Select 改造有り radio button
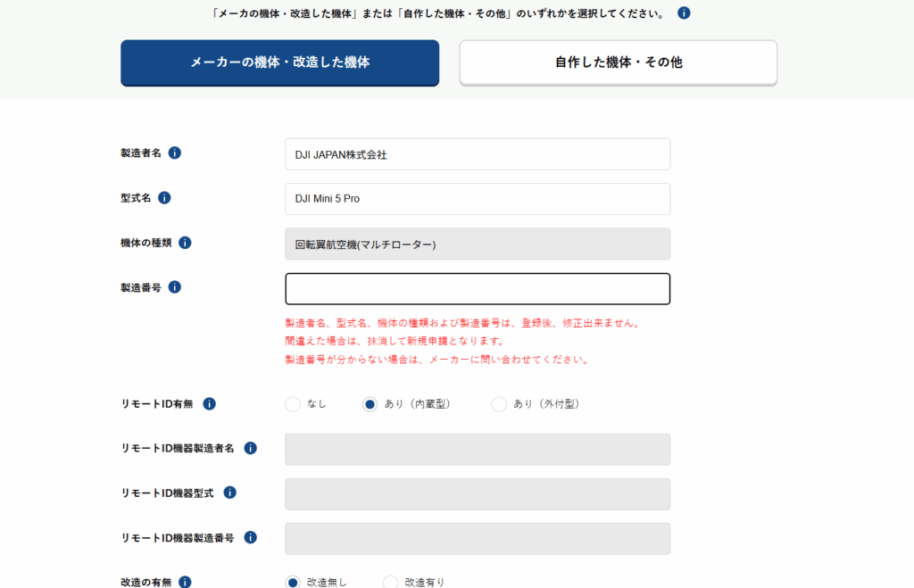Image resolution: width=914 pixels, height=588 pixels. (x=390, y=582)
